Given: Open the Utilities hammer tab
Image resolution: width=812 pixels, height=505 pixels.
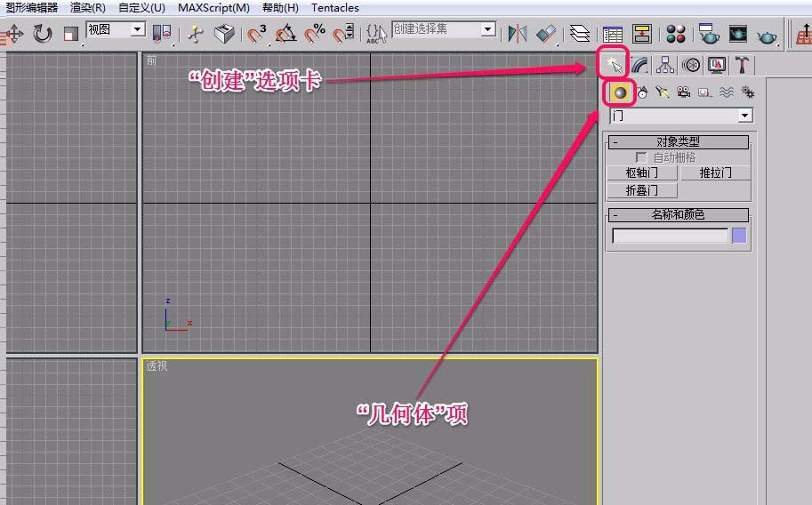Looking at the screenshot, I should click(x=743, y=65).
